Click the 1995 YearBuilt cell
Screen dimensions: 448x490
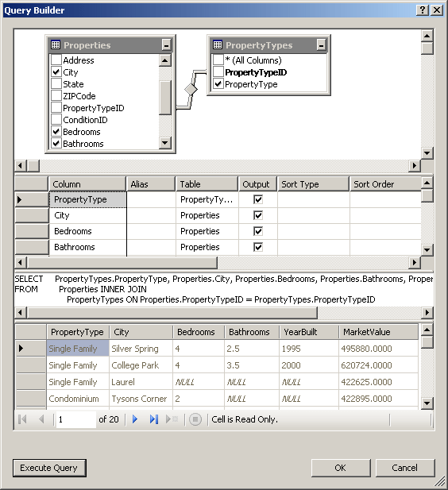click(308, 349)
